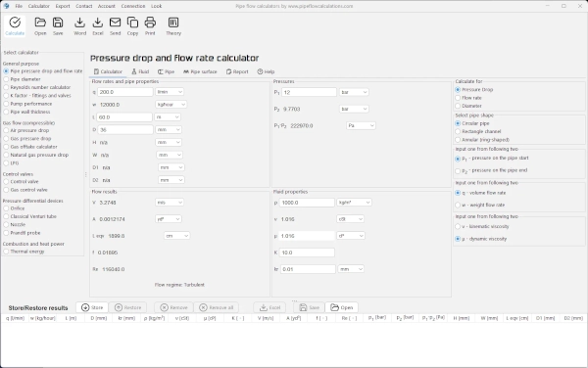Open the Contact menu
The image size is (588, 368).
[83, 6]
